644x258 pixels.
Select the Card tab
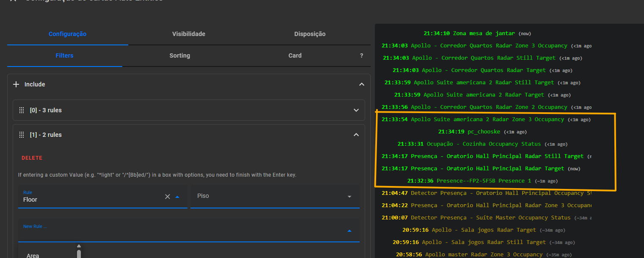point(295,55)
